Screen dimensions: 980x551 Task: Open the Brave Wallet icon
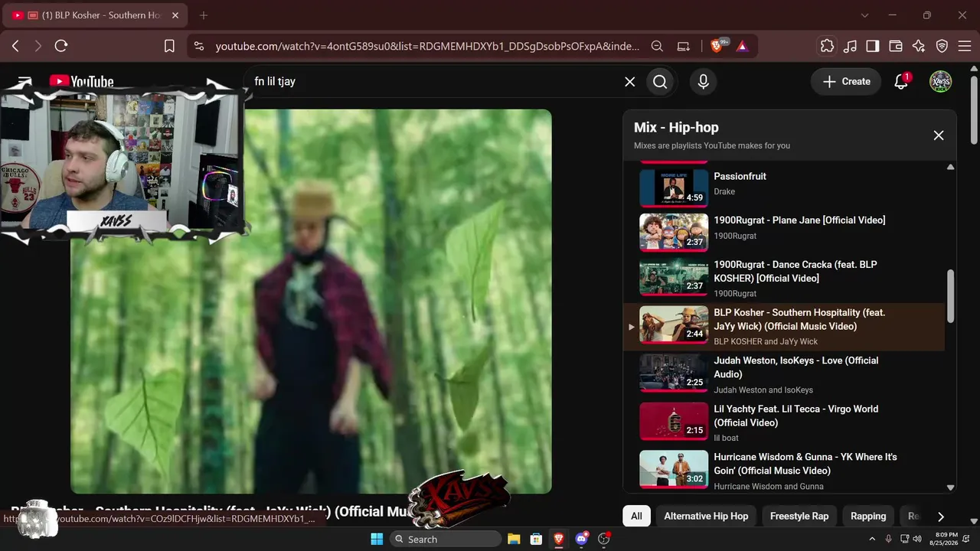pyautogui.click(x=896, y=46)
